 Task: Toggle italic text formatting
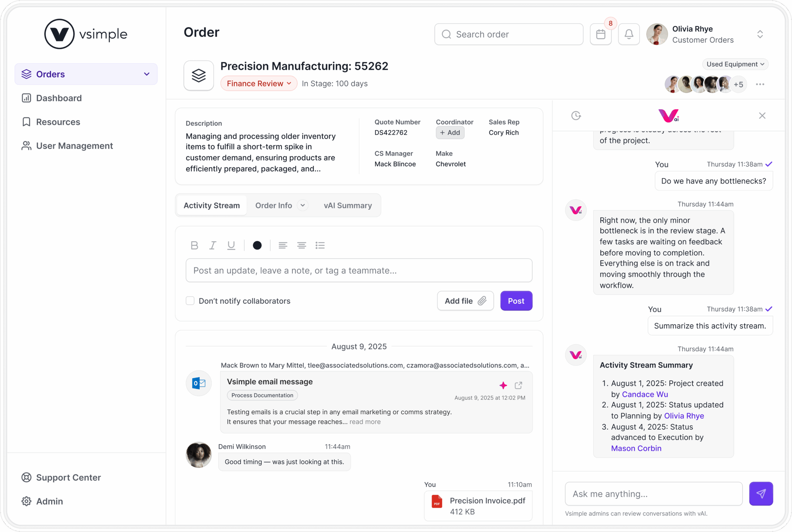[213, 245]
